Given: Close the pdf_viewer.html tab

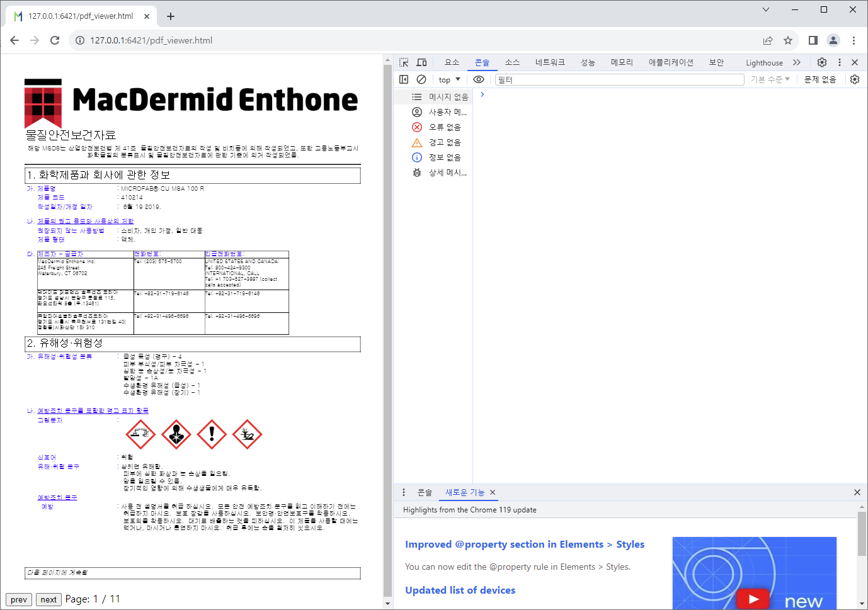Looking at the screenshot, I should point(147,16).
